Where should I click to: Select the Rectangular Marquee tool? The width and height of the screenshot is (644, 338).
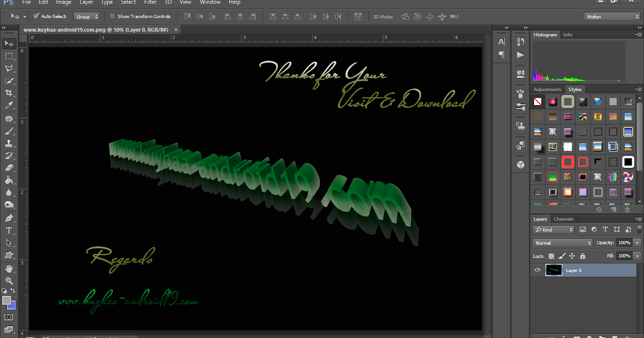tap(9, 56)
